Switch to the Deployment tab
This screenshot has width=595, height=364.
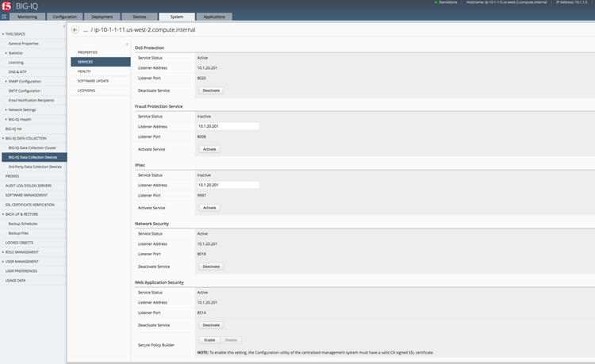[x=102, y=17]
